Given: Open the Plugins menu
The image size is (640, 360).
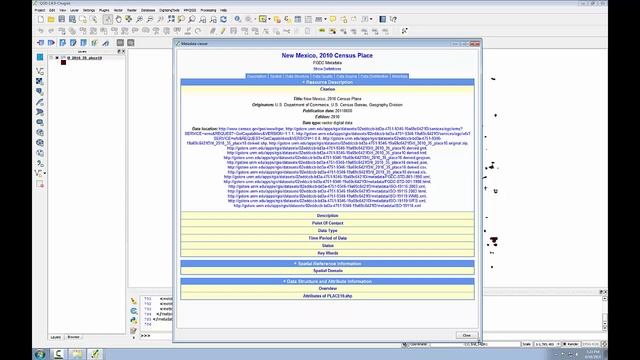Looking at the screenshot, I should (x=104, y=10).
